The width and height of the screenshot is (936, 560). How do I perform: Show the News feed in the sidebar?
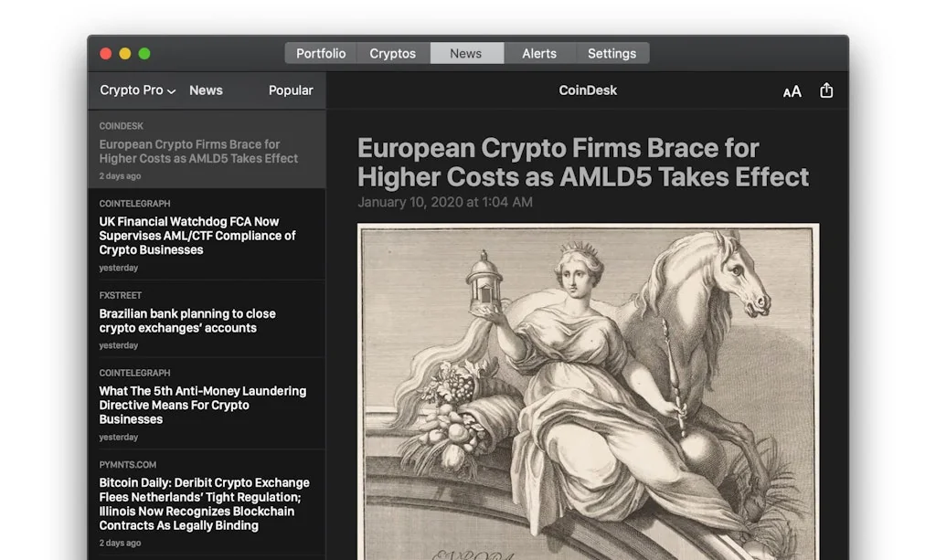[x=205, y=90]
